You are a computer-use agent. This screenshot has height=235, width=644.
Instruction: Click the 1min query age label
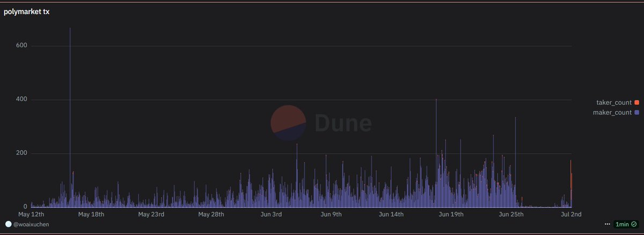click(x=623, y=224)
